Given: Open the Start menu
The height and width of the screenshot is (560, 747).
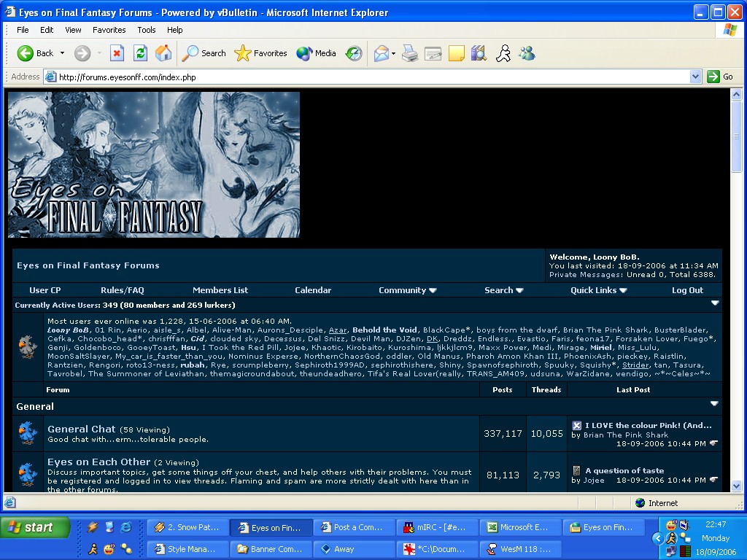Looking at the screenshot, I should [35, 527].
